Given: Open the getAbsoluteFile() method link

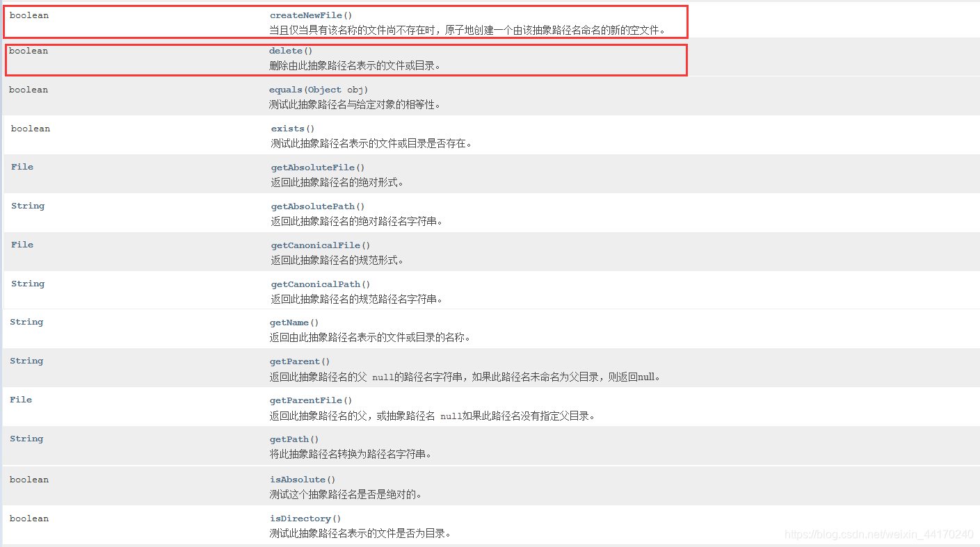Looking at the screenshot, I should pyautogui.click(x=318, y=168).
